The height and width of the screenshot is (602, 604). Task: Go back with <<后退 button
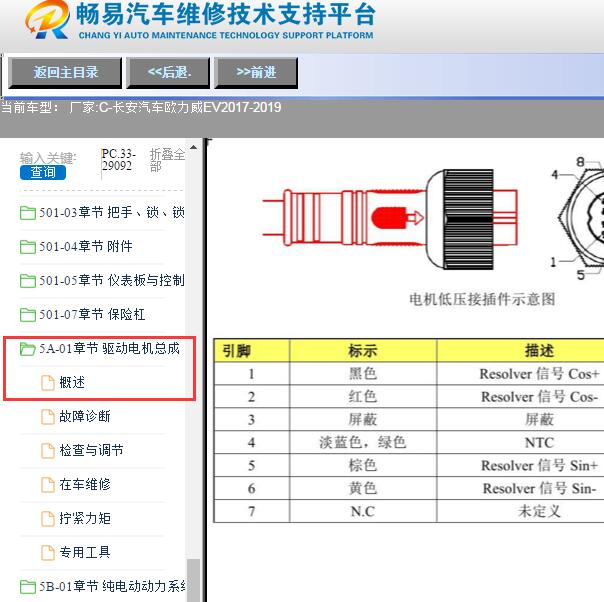(168, 73)
